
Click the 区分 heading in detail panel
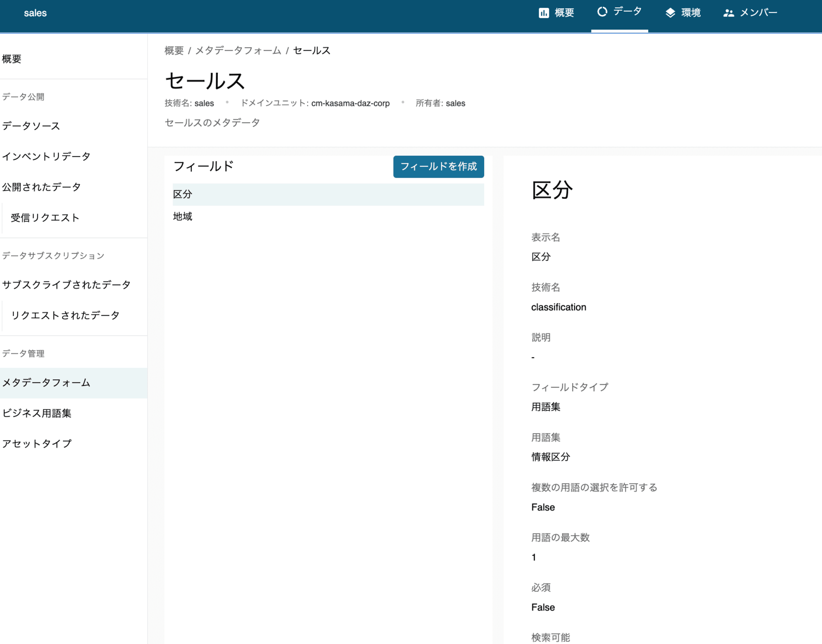552,190
